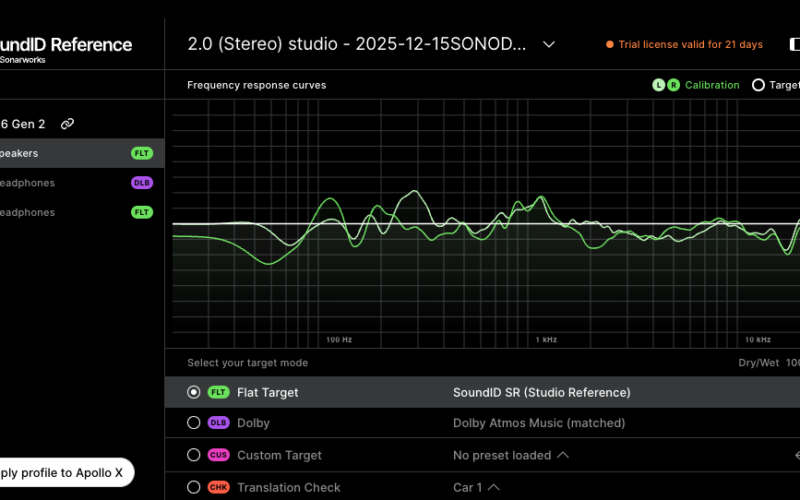
Task: Click the Translation Check label
Action: [289, 487]
